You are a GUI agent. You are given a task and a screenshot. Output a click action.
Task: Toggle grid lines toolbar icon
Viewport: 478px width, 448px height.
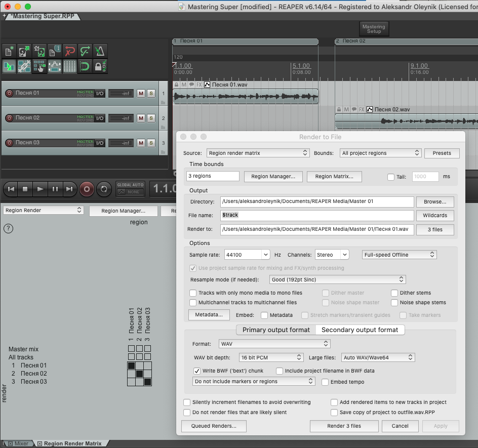(70, 66)
